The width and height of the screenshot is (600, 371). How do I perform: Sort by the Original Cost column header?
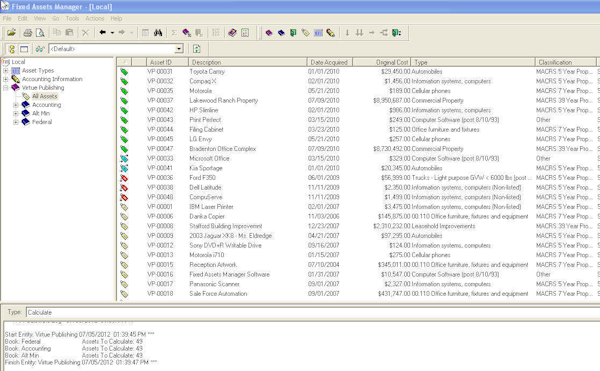pyautogui.click(x=382, y=62)
